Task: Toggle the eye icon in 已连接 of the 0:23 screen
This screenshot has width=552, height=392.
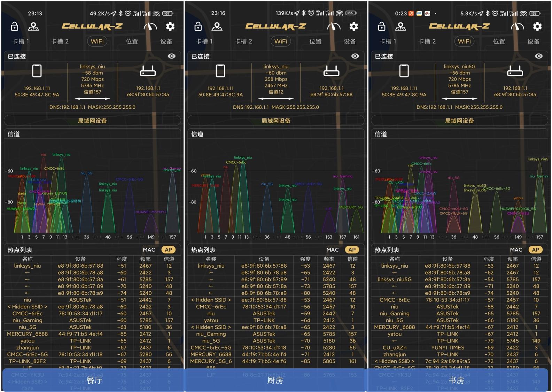Action: 538,56
